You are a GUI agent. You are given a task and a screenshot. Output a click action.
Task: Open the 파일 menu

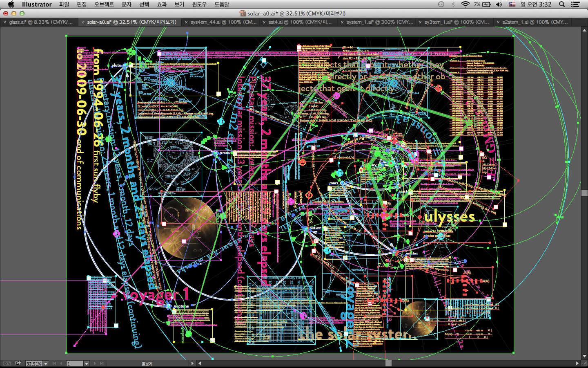[64, 4]
